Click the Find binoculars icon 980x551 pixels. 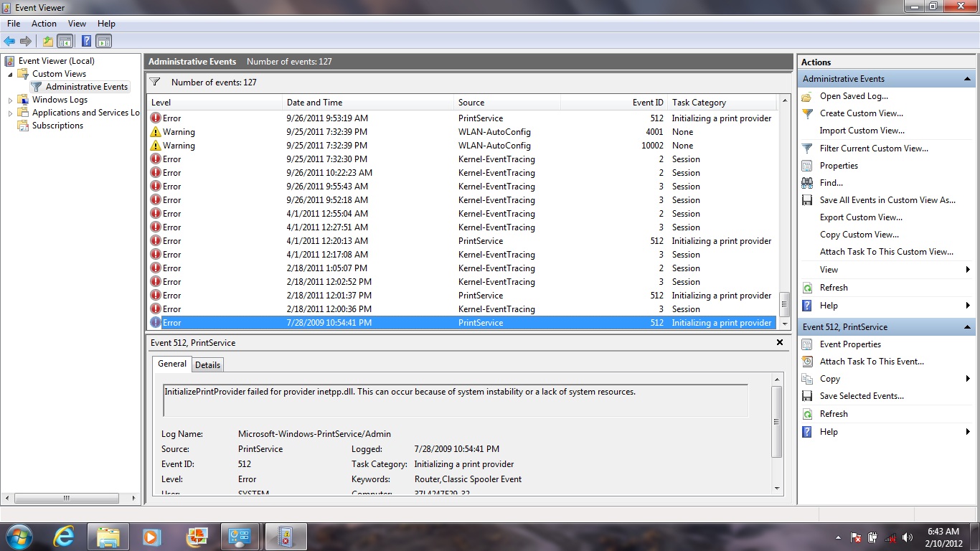pos(807,183)
